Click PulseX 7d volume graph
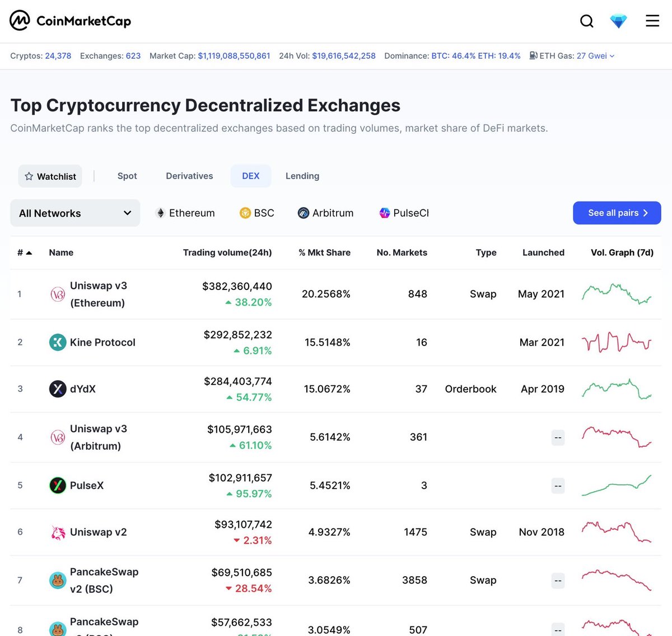This screenshot has width=672, height=636. [x=617, y=485]
